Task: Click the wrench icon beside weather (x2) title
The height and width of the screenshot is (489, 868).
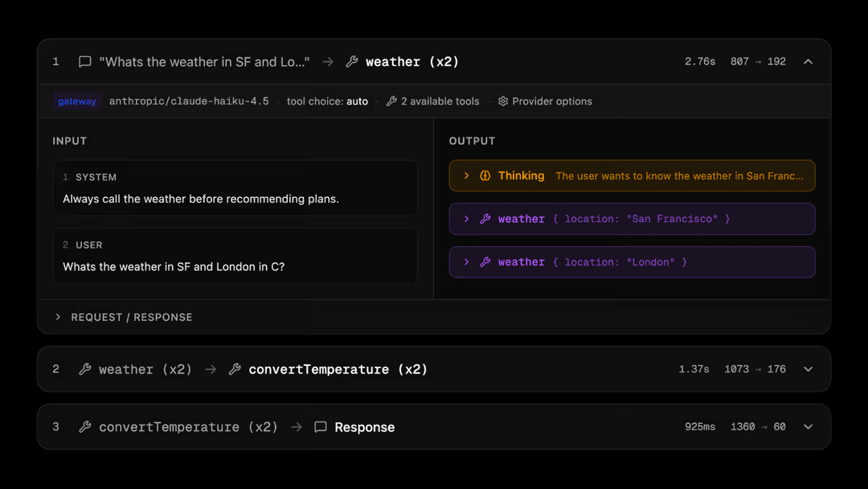Action: pyautogui.click(x=351, y=62)
